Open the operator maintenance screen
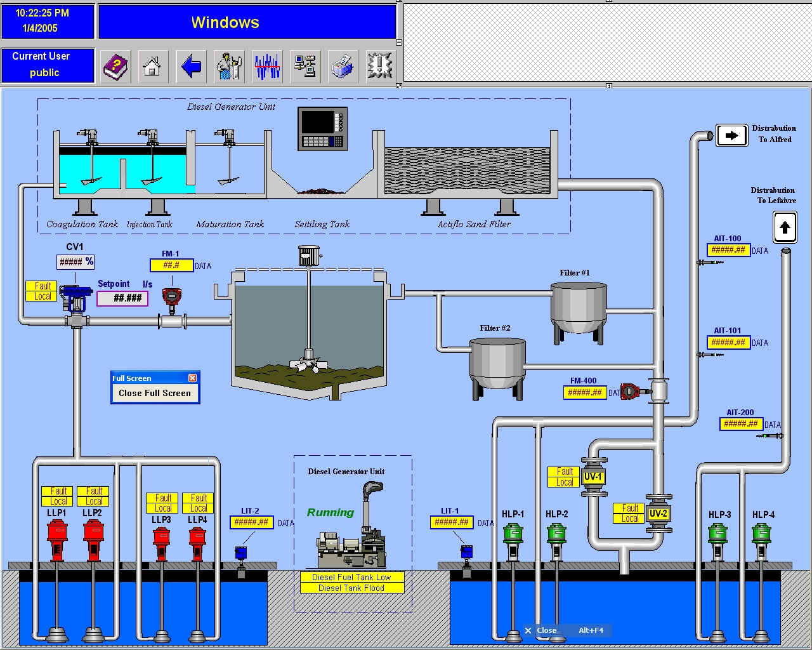 (x=229, y=65)
